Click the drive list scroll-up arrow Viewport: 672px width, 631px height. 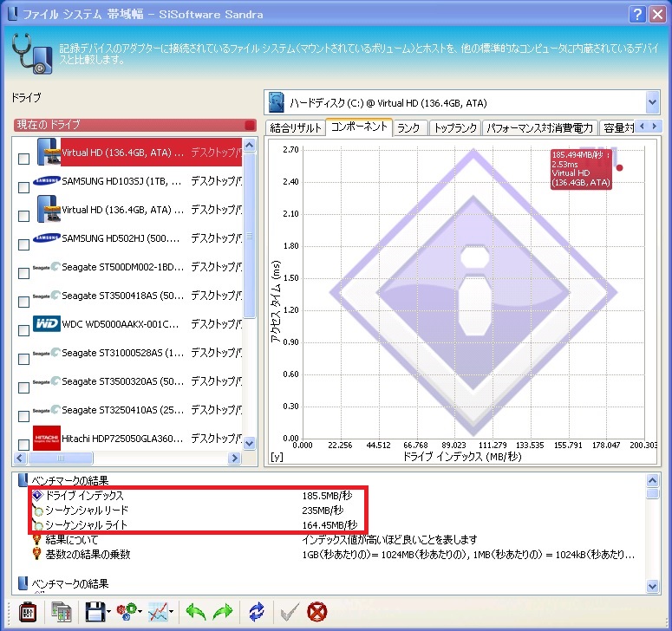249,145
